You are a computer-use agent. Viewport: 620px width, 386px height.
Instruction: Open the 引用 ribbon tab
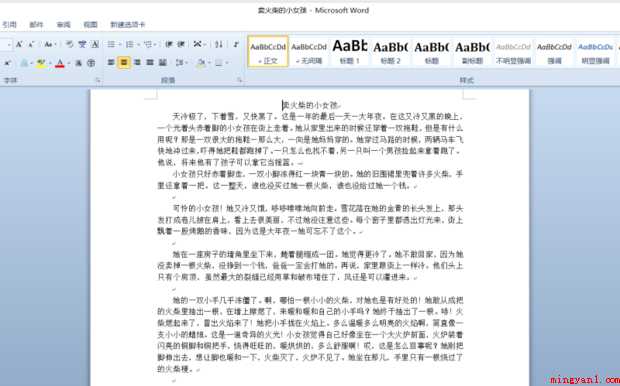[x=9, y=25]
